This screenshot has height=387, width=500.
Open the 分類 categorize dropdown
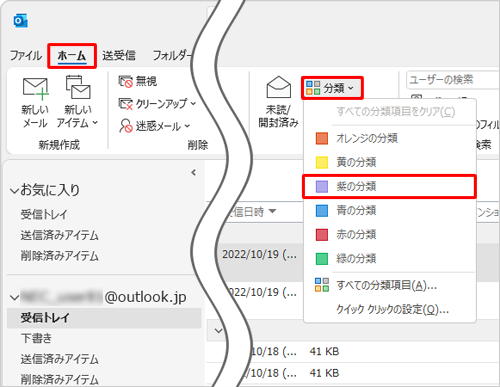tap(332, 88)
